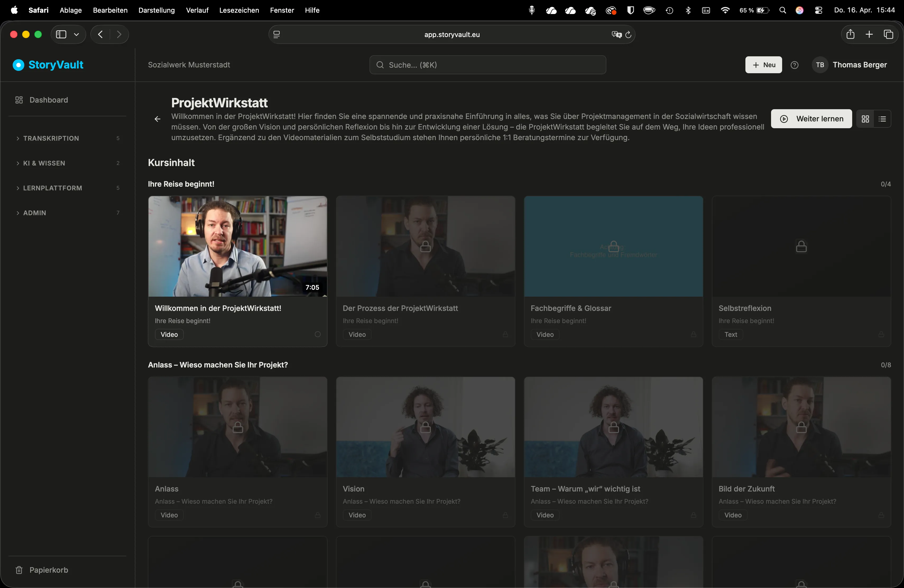The width and height of the screenshot is (904, 588).
Task: Click the microphone menu bar icon
Action: pos(532,10)
